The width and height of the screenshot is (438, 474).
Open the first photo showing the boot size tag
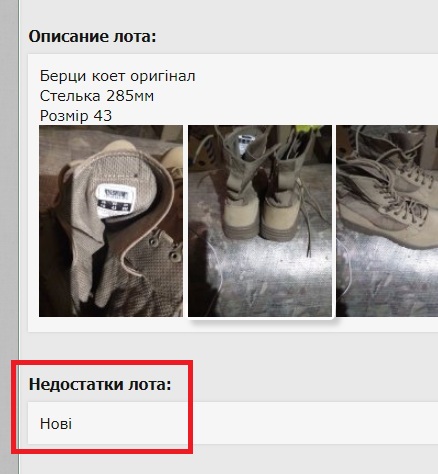click(111, 221)
